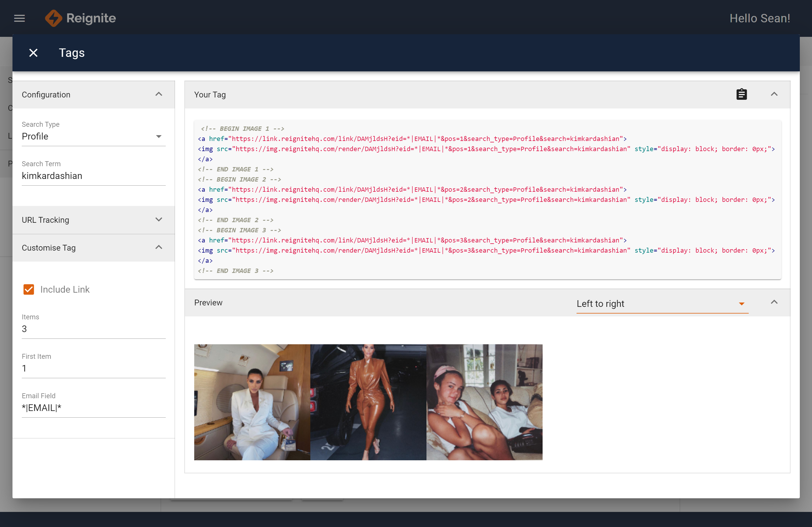
Task: Click the first preview image thumbnail
Action: 252,402
